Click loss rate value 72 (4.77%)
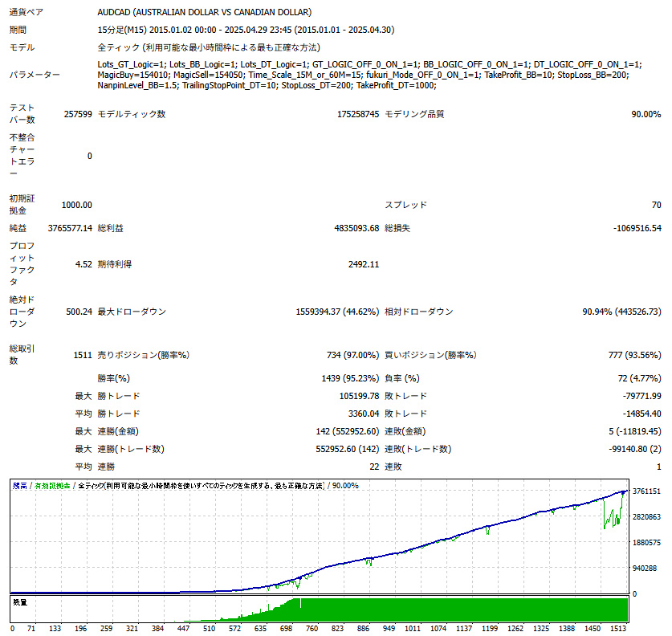Screen dimensions: 672x636 click(x=639, y=378)
